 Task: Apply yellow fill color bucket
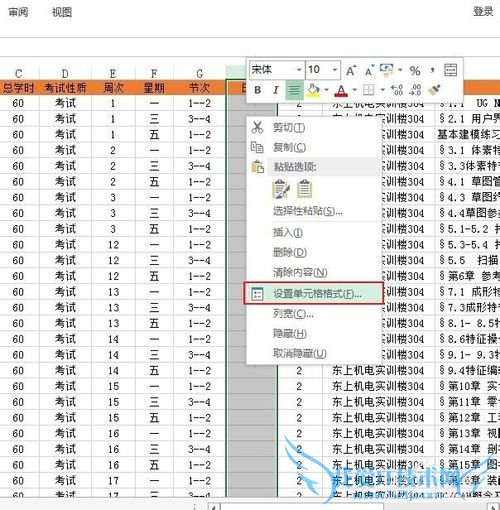pyautogui.click(x=313, y=90)
